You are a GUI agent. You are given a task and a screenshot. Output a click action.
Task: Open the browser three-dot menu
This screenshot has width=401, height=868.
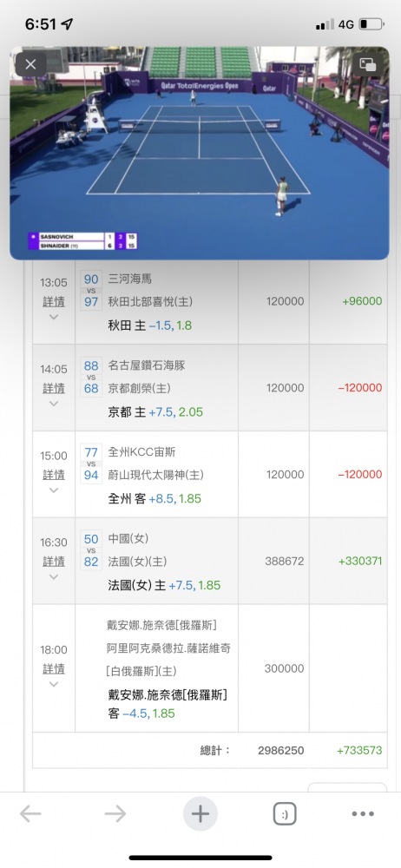pyautogui.click(x=363, y=814)
